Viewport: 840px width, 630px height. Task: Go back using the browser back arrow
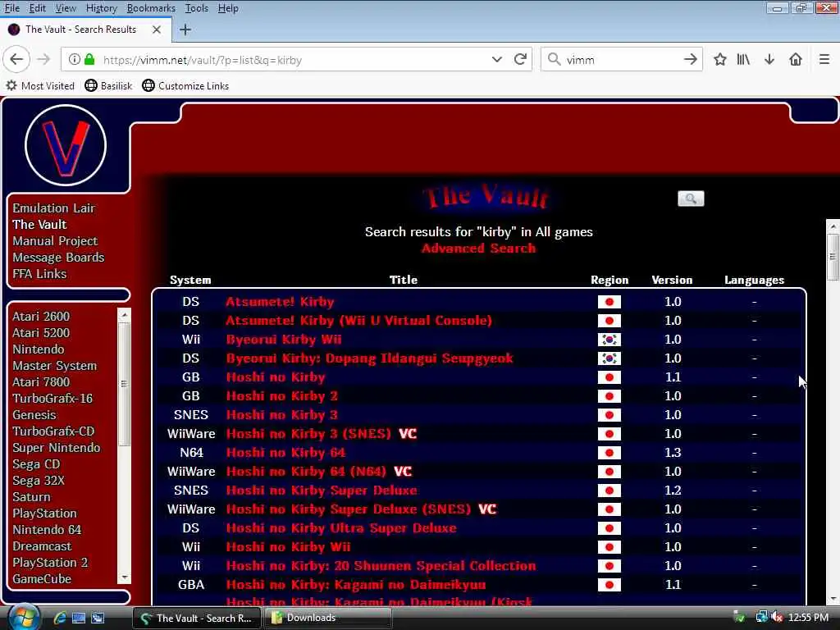pos(16,59)
